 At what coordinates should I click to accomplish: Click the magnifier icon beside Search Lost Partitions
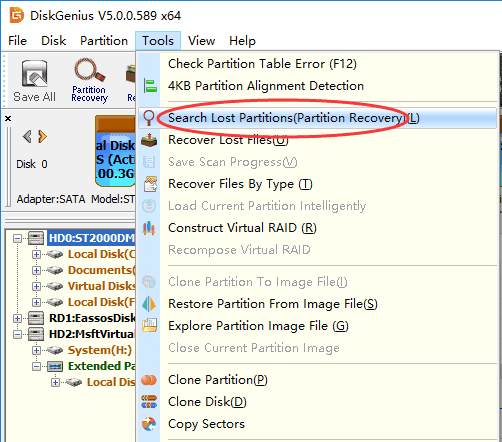coord(149,118)
